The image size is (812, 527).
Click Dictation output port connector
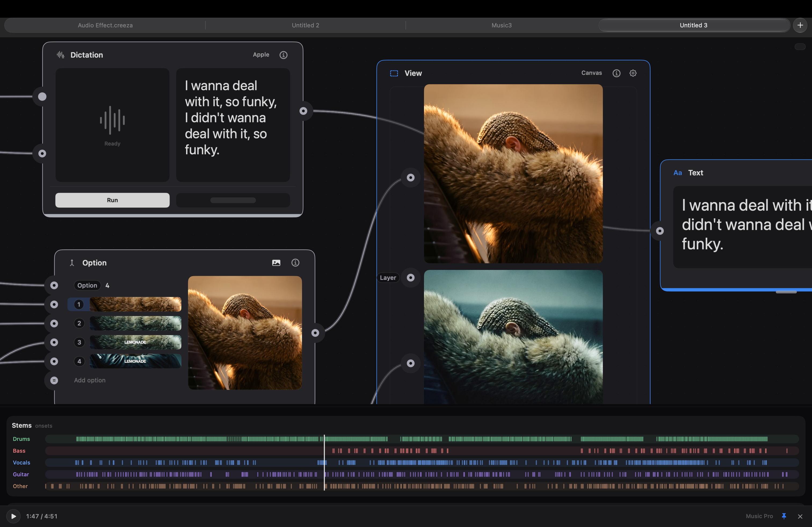[x=303, y=111]
